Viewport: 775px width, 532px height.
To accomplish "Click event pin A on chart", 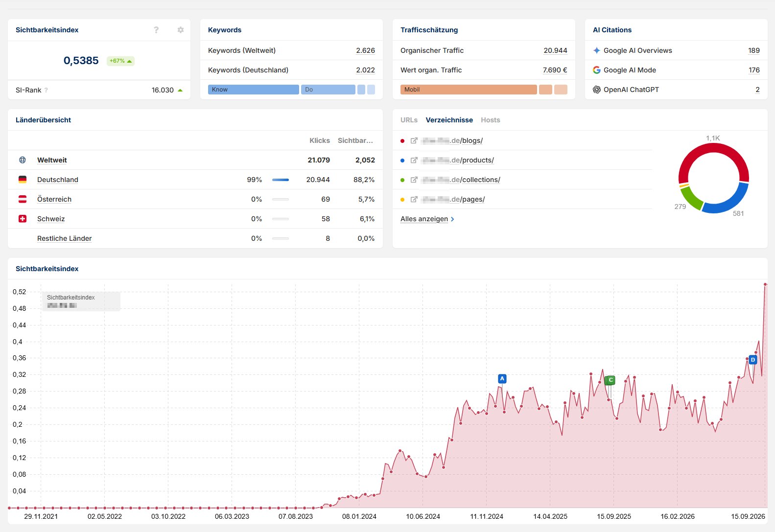I will (x=502, y=379).
